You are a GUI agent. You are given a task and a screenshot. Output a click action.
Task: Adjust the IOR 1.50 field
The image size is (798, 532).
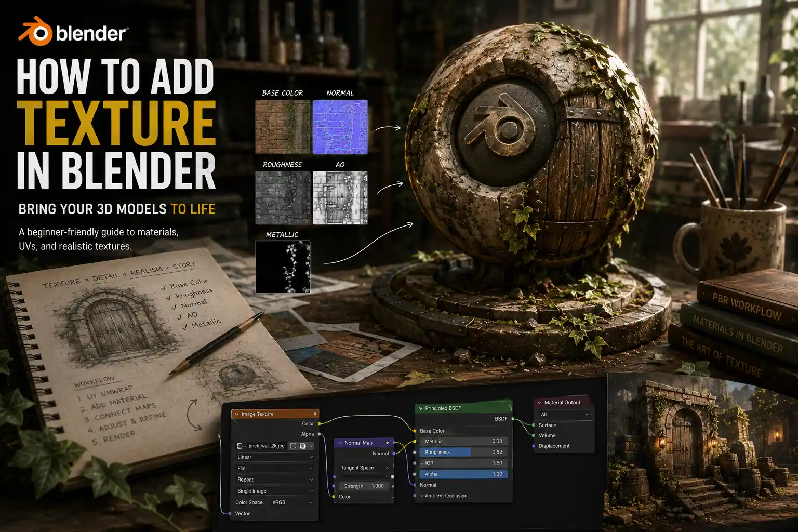coord(463,463)
